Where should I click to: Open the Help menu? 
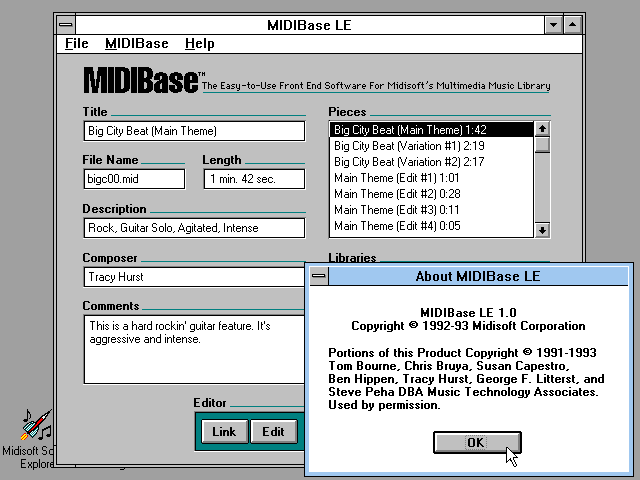200,43
